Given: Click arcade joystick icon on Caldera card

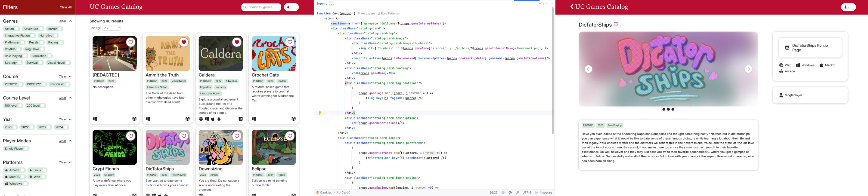Looking at the screenshot, I should [x=219, y=119].
